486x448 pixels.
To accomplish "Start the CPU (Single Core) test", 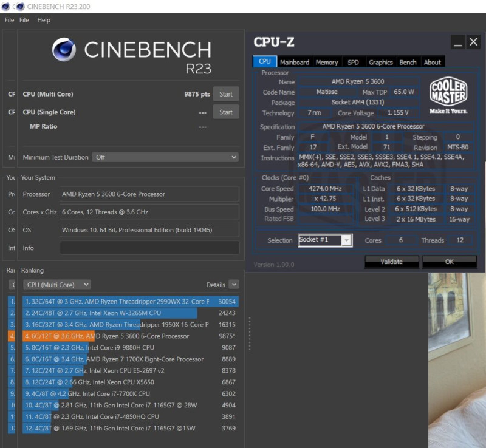I will coord(226,112).
